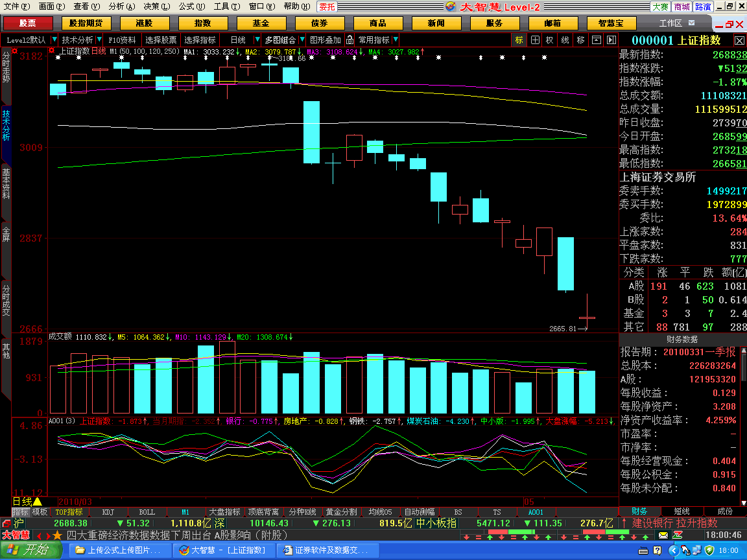The height and width of the screenshot is (560, 747).
Task: Click the red left arrow in news bar
Action: 40,536
